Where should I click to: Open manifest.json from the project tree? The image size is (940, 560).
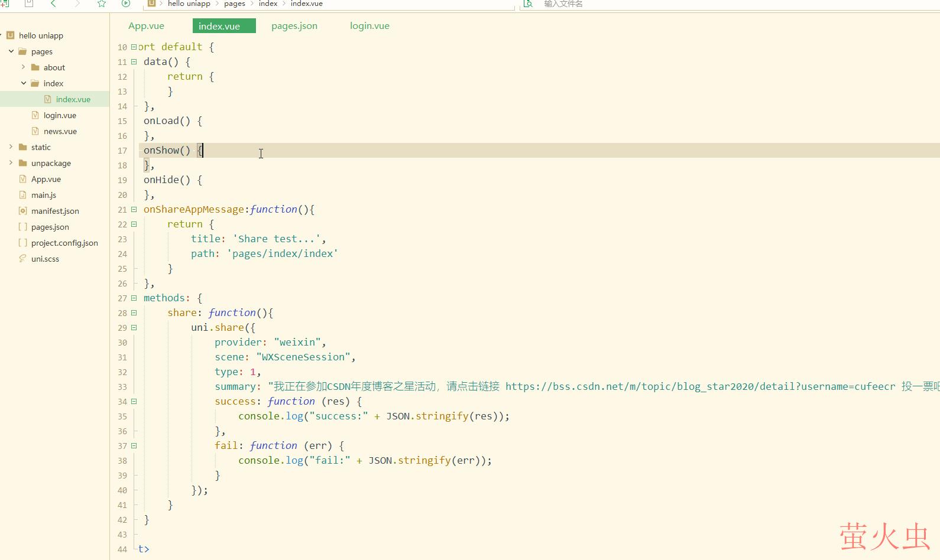[54, 211]
